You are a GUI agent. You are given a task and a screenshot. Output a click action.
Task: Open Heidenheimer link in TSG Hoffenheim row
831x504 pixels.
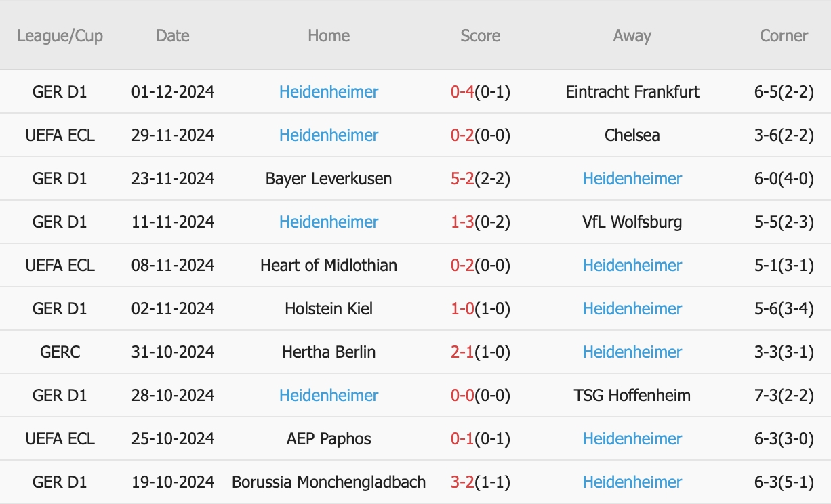[329, 396]
